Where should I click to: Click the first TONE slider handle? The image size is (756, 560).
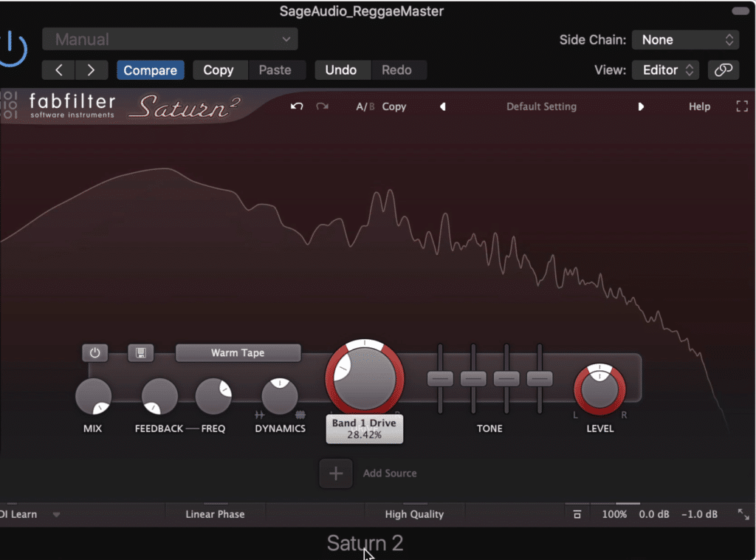[x=440, y=379]
